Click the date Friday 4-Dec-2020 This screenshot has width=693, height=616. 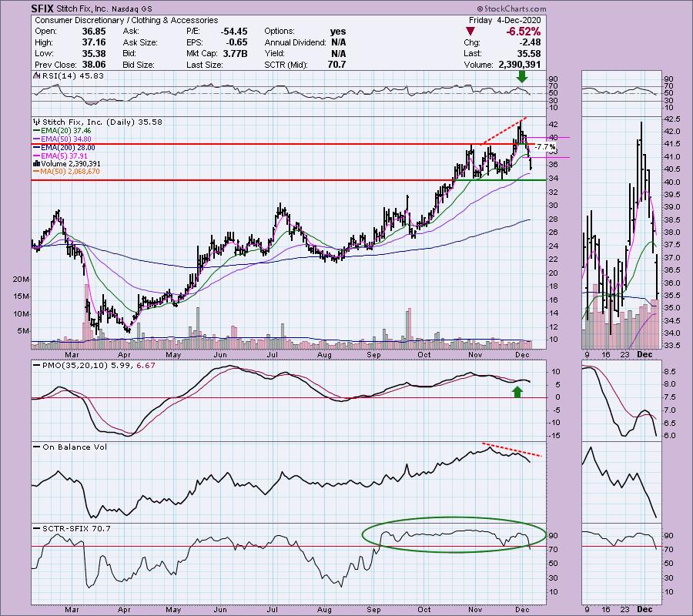point(504,20)
